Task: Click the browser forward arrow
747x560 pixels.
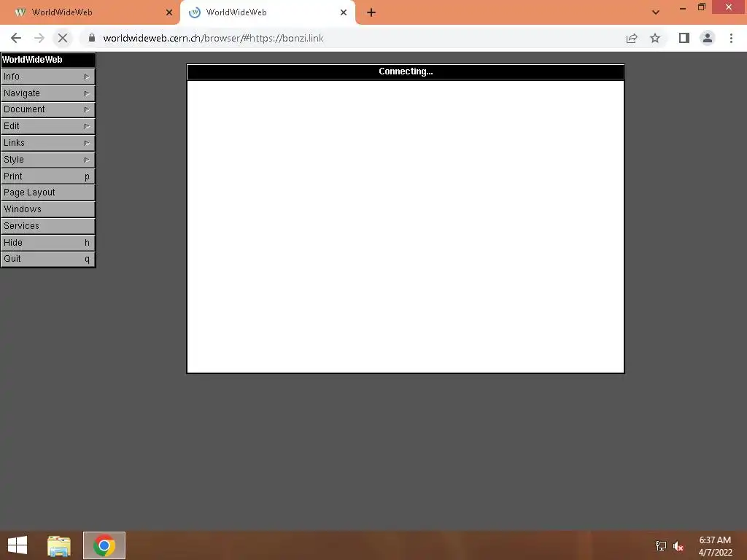Action: point(39,38)
